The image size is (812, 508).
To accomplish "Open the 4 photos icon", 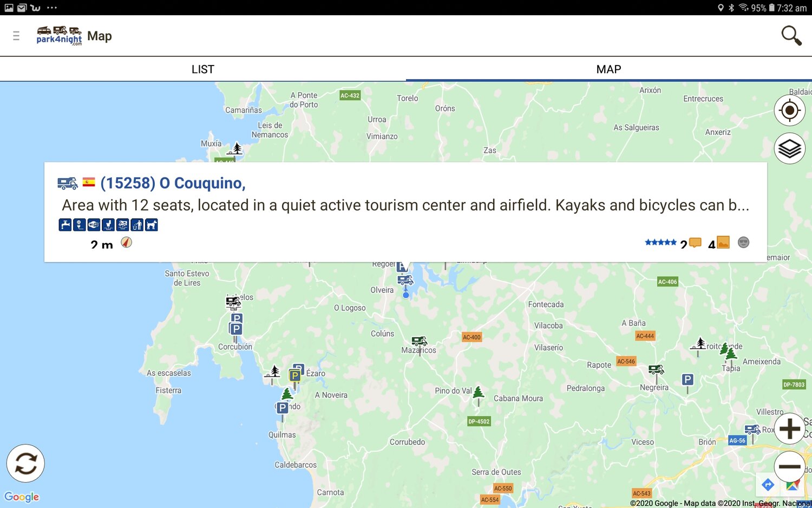I will pos(723,242).
